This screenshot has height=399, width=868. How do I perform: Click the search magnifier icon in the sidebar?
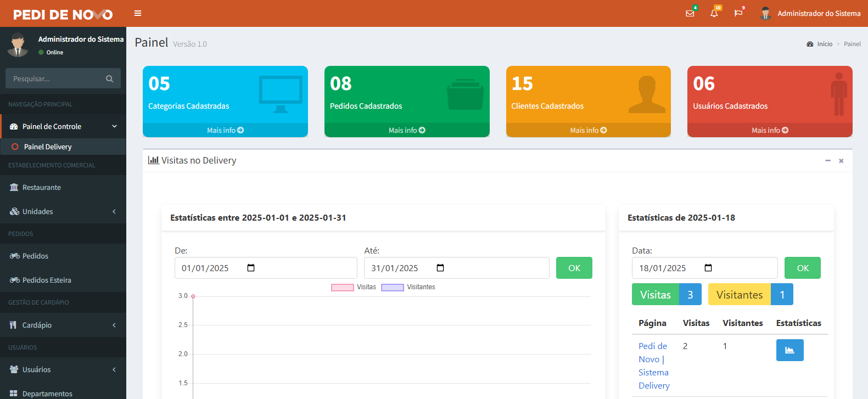[109, 78]
